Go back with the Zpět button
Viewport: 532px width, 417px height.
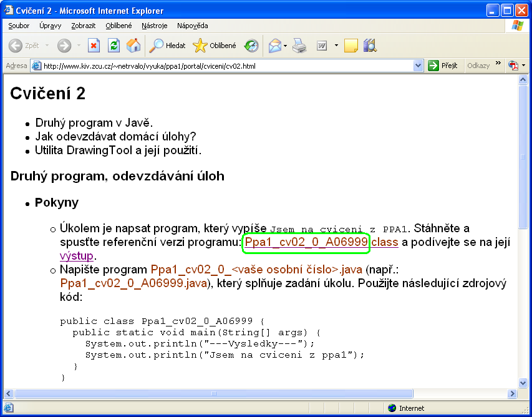(x=24, y=46)
